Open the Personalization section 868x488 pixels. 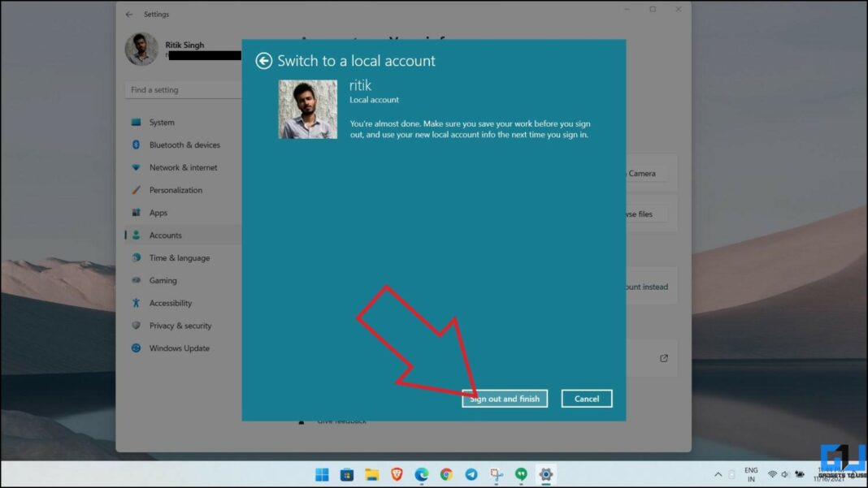[183, 190]
